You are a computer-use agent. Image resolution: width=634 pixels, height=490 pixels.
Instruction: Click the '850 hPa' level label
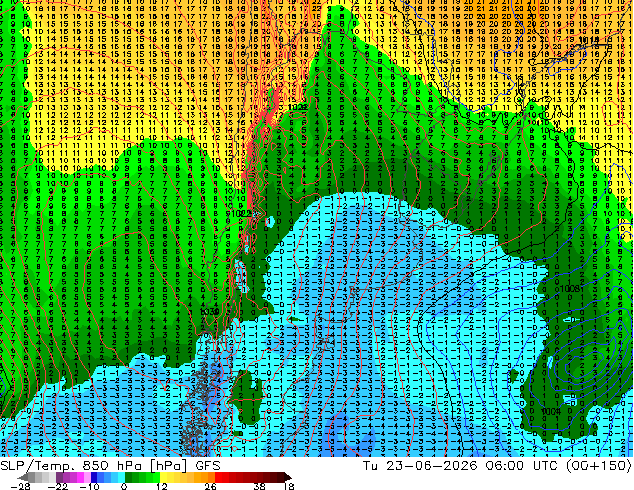[x=112, y=466]
